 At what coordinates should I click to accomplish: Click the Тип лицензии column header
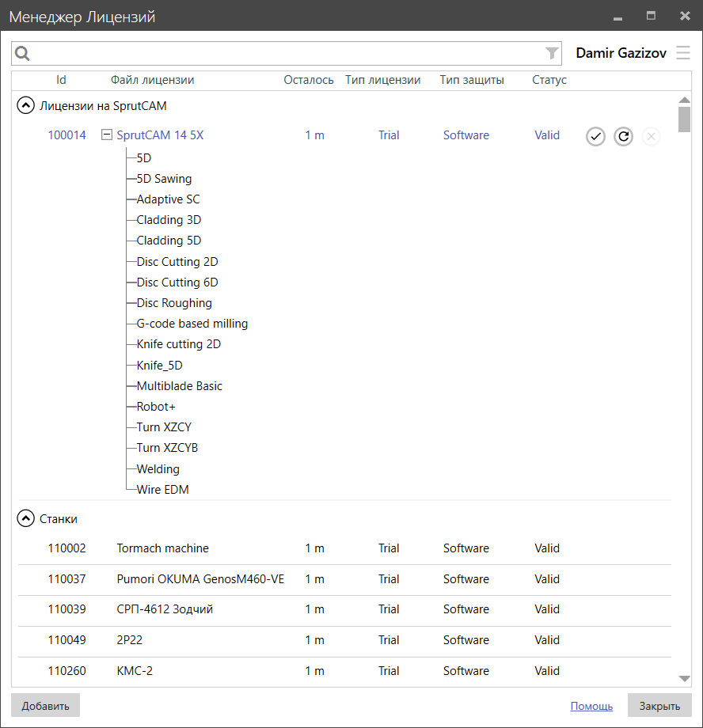[383, 80]
